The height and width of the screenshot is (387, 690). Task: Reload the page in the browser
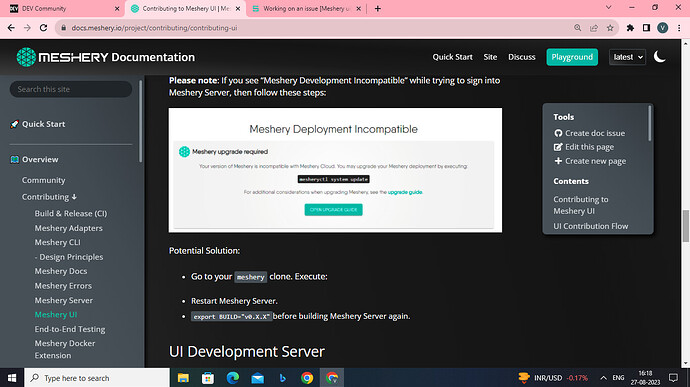(x=43, y=28)
